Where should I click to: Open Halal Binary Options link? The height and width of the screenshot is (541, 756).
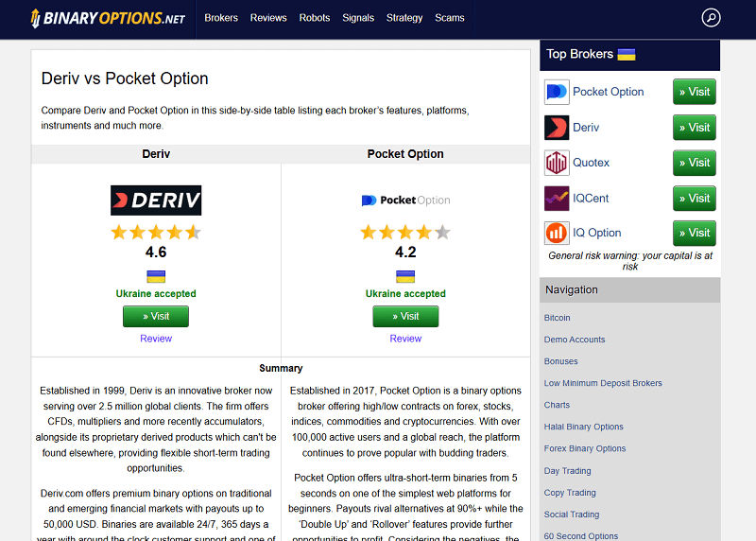(x=583, y=428)
